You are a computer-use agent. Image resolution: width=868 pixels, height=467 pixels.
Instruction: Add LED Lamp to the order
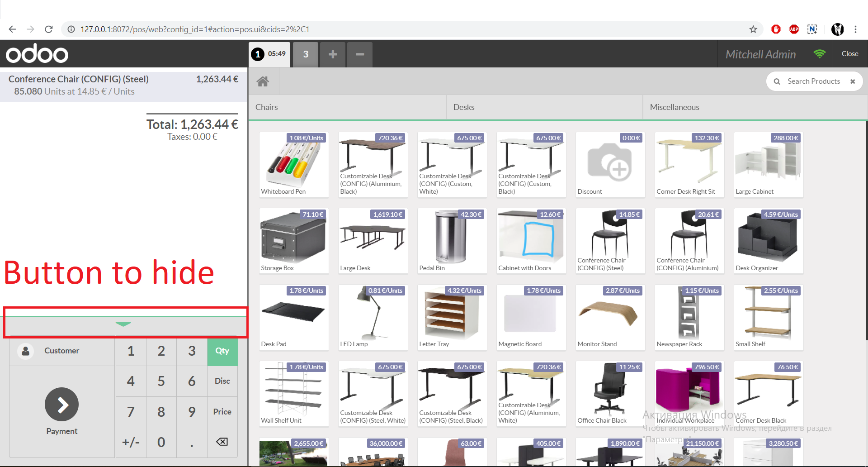click(x=373, y=317)
